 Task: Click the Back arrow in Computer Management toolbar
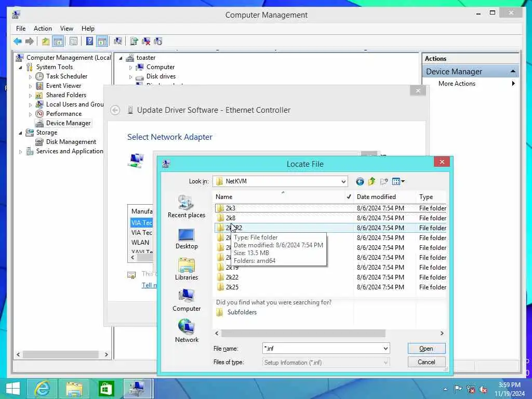[x=18, y=42]
